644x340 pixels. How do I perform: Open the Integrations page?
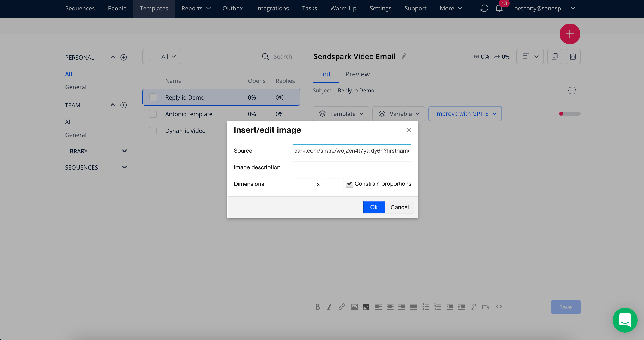(x=272, y=8)
